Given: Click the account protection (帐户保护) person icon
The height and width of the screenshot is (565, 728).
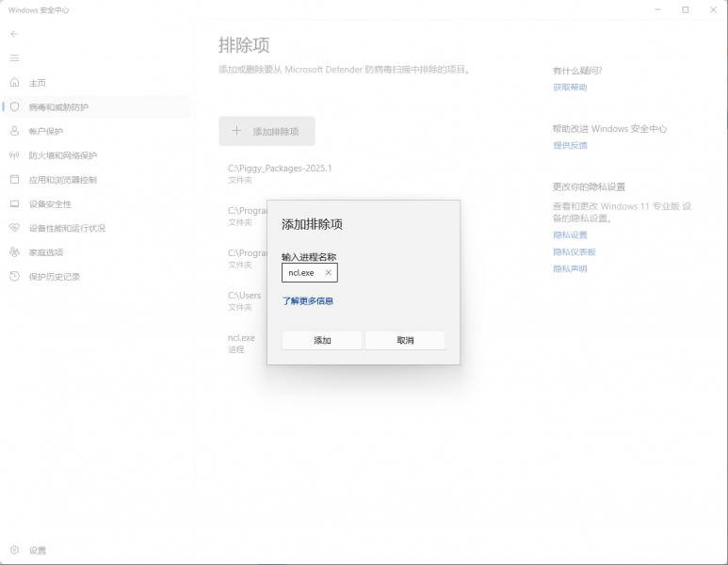Looking at the screenshot, I should pyautogui.click(x=14, y=132).
